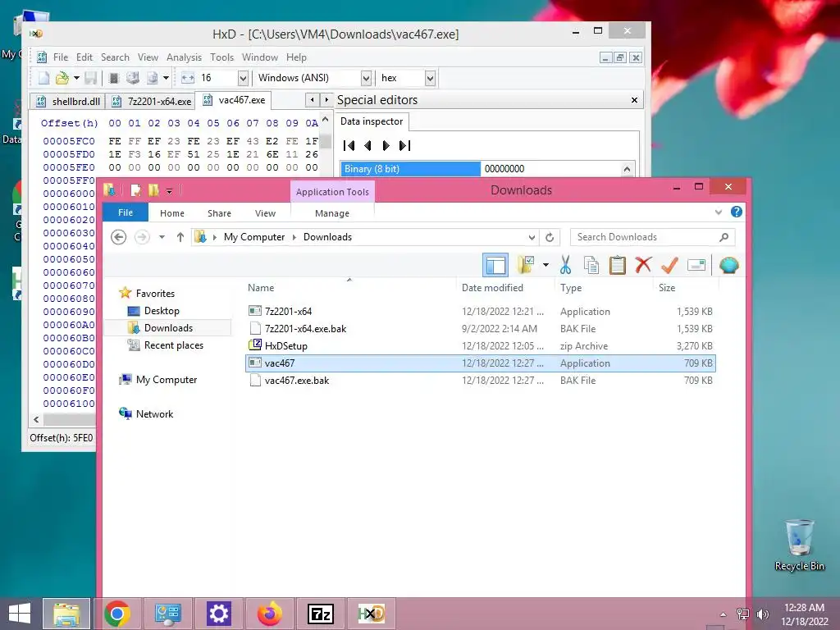This screenshot has height=630, width=840.
Task: Click the Open disk image icon in HxD
Action: point(153,78)
